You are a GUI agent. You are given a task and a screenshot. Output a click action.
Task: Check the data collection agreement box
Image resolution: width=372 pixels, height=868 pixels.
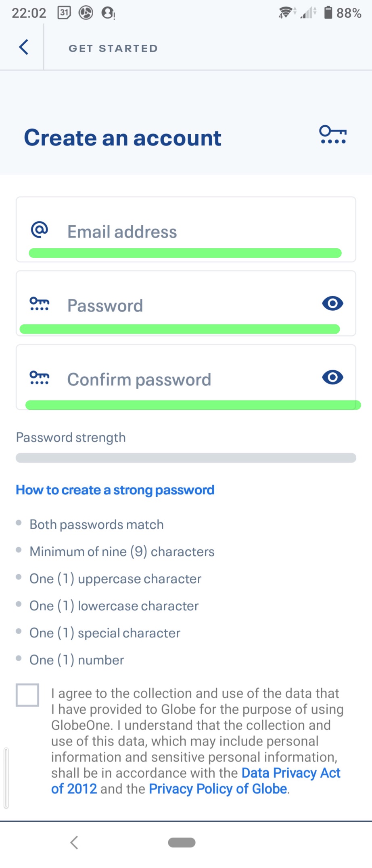27,695
